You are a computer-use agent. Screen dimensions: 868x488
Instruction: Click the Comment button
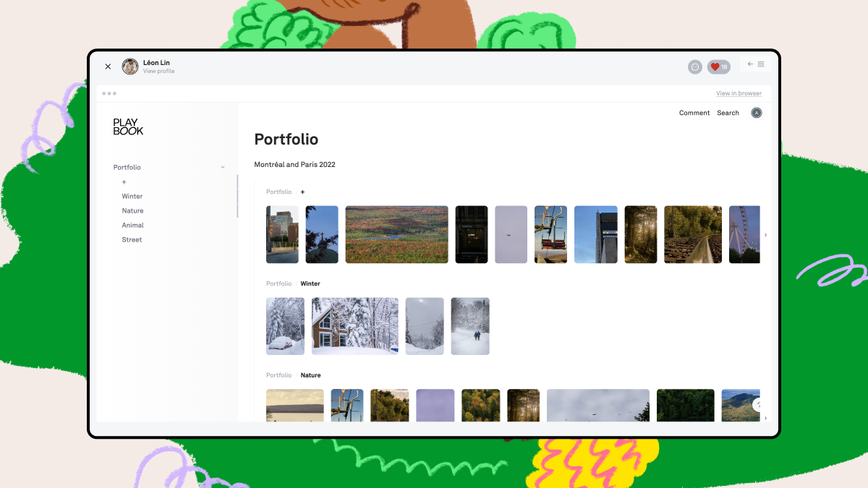694,113
